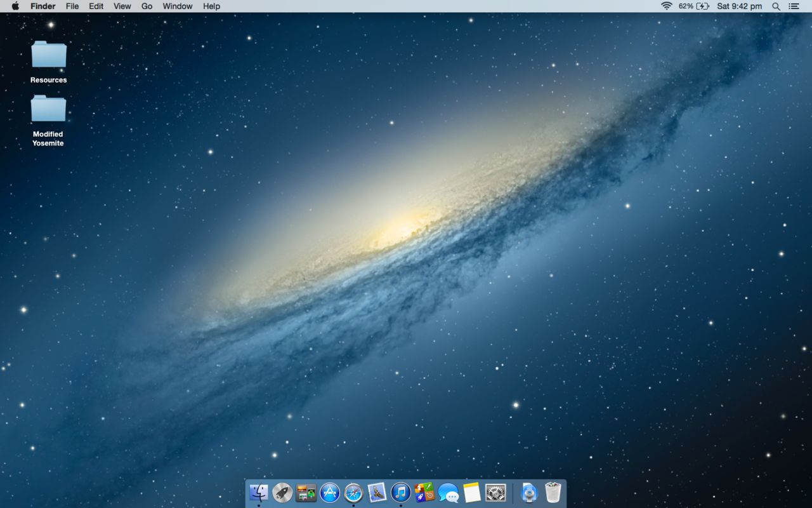The width and height of the screenshot is (812, 508).
Task: Open the Help menu
Action: [211, 6]
